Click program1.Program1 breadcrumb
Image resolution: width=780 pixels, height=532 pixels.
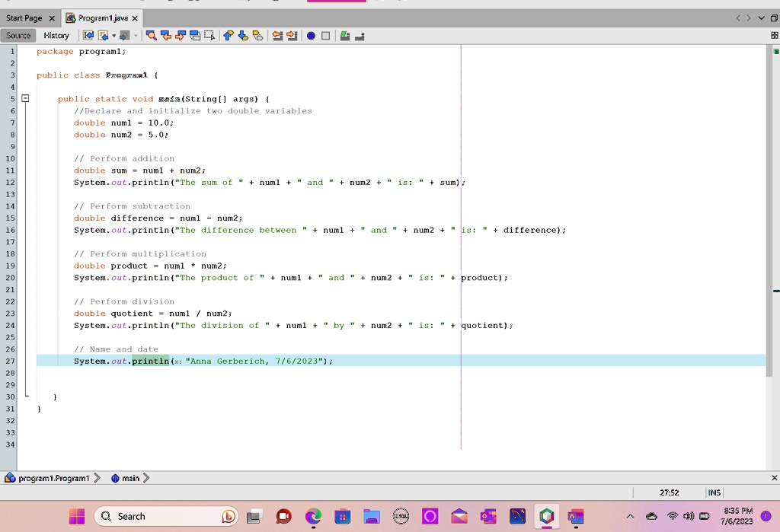tap(53, 478)
